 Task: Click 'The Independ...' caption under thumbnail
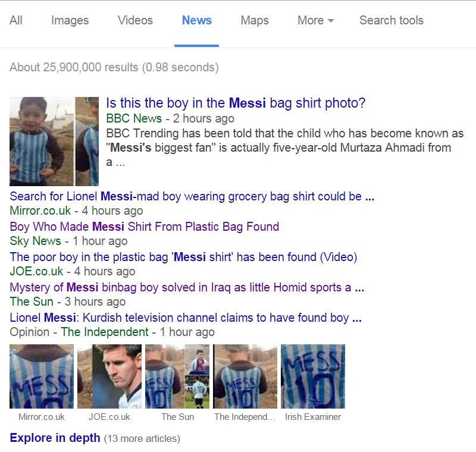[245, 417]
